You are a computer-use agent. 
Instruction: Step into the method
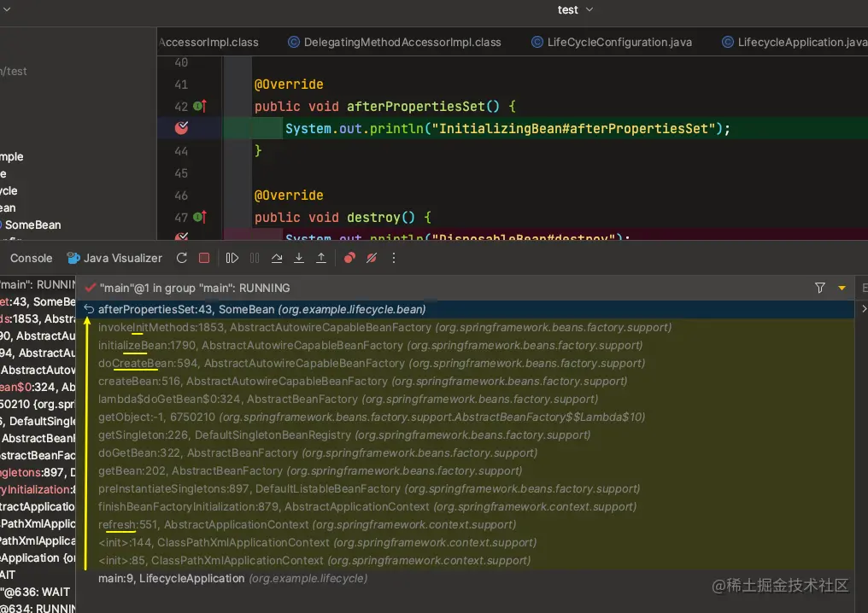[299, 258]
